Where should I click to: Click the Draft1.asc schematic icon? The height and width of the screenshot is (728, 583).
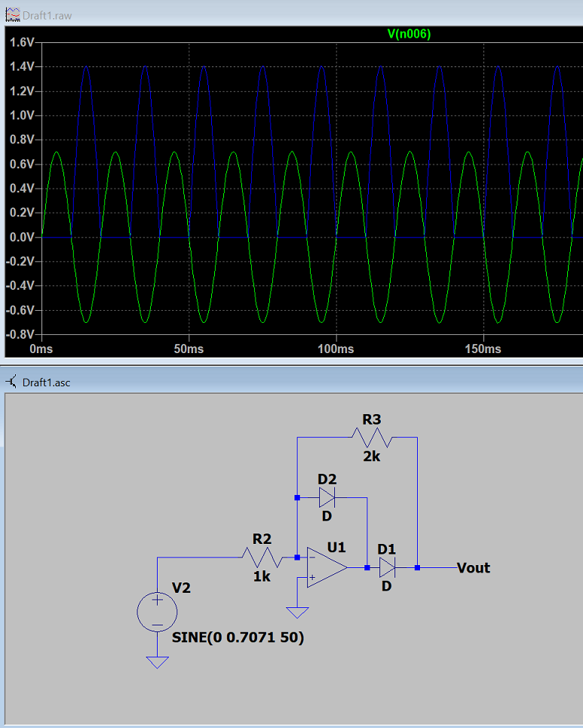tap(11, 382)
